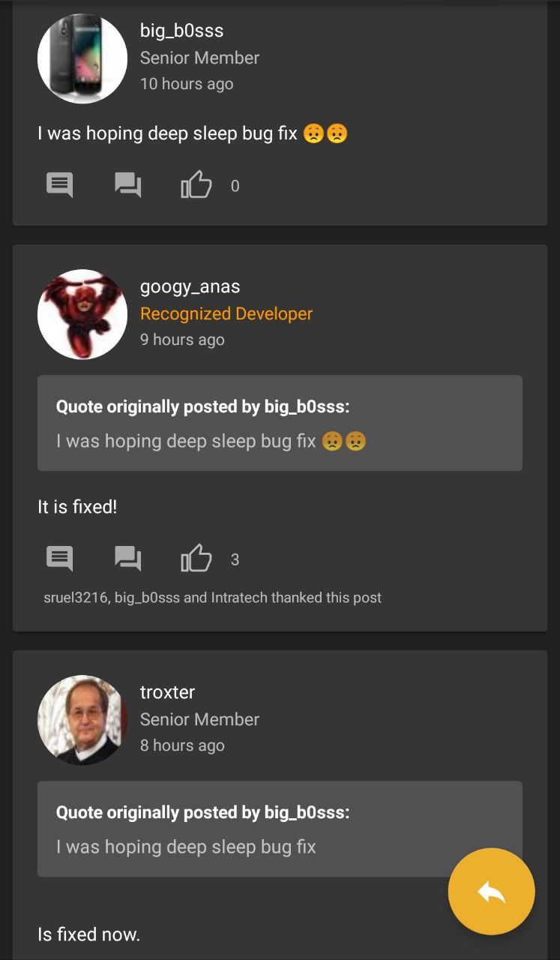
Task: Tap the floating yellow reply button
Action: click(491, 892)
